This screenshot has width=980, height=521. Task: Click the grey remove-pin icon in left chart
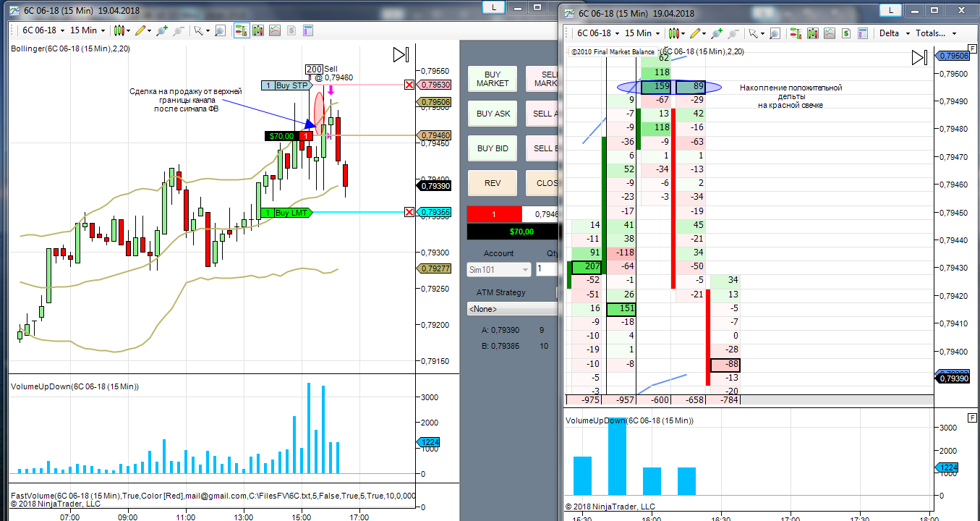click(x=179, y=30)
